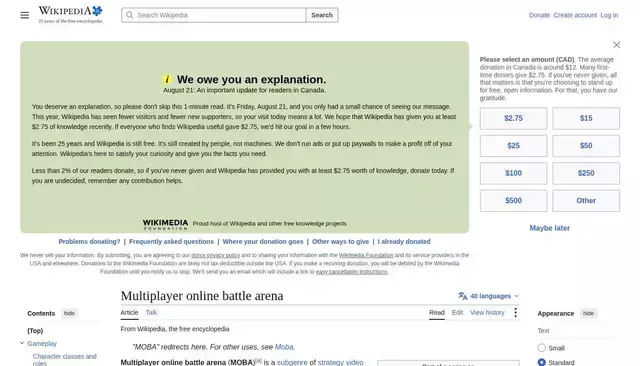Open Where your donation goes link
Image resolution: width=640 pixels, height=366 pixels.
pos(263,242)
